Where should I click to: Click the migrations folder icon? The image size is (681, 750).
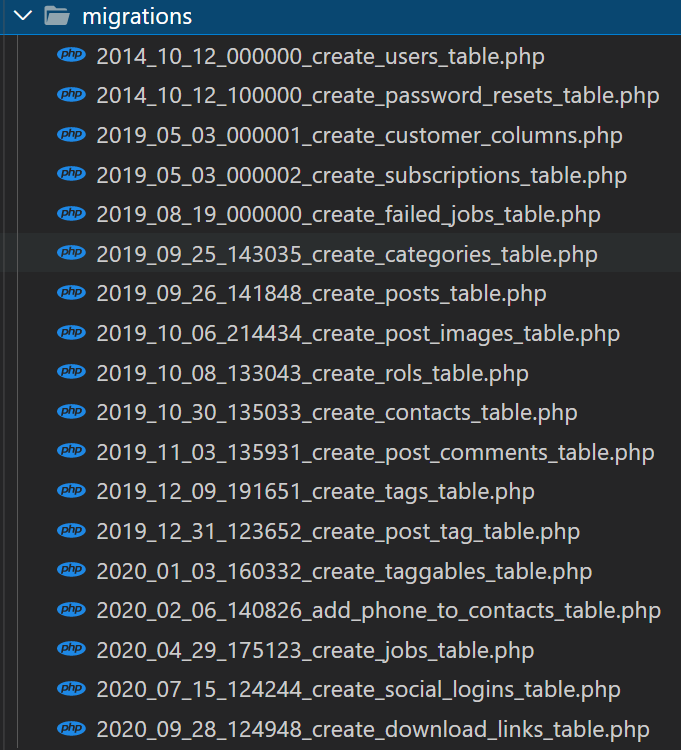[x=57, y=17]
